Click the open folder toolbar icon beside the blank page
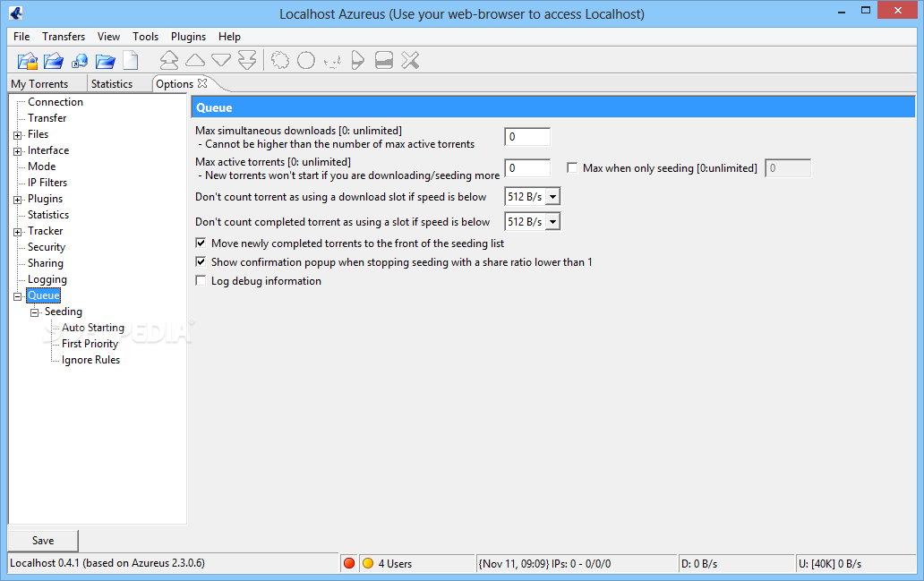Screen dimensions: 924x581 coord(106,61)
